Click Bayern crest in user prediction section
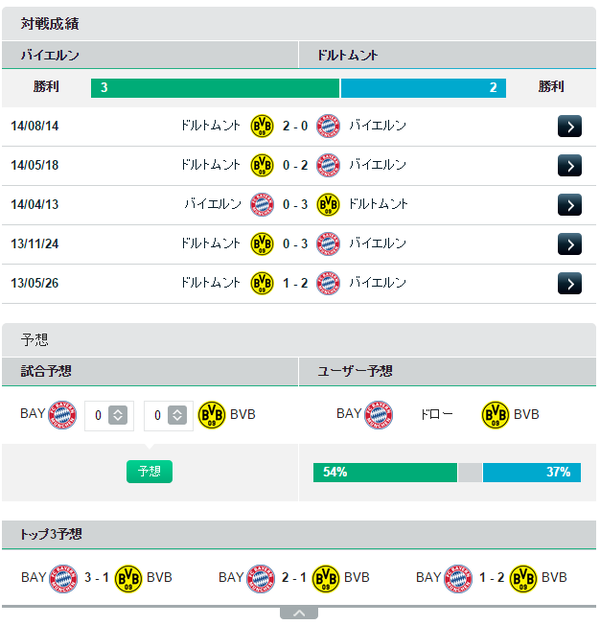The image size is (600, 625). (x=379, y=415)
